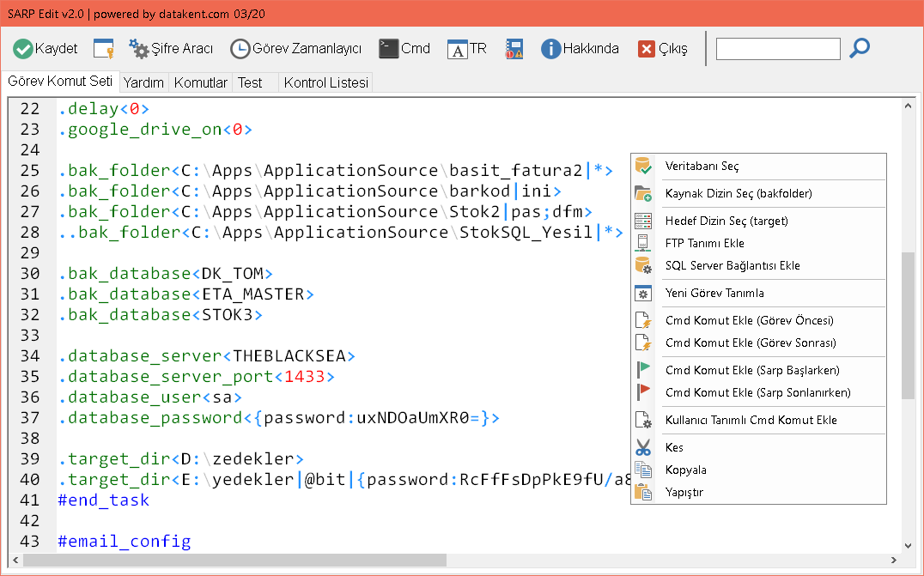924x576 pixels.
Task: Click the .bak_database<ETA_MASTER> line
Action: click(x=186, y=294)
